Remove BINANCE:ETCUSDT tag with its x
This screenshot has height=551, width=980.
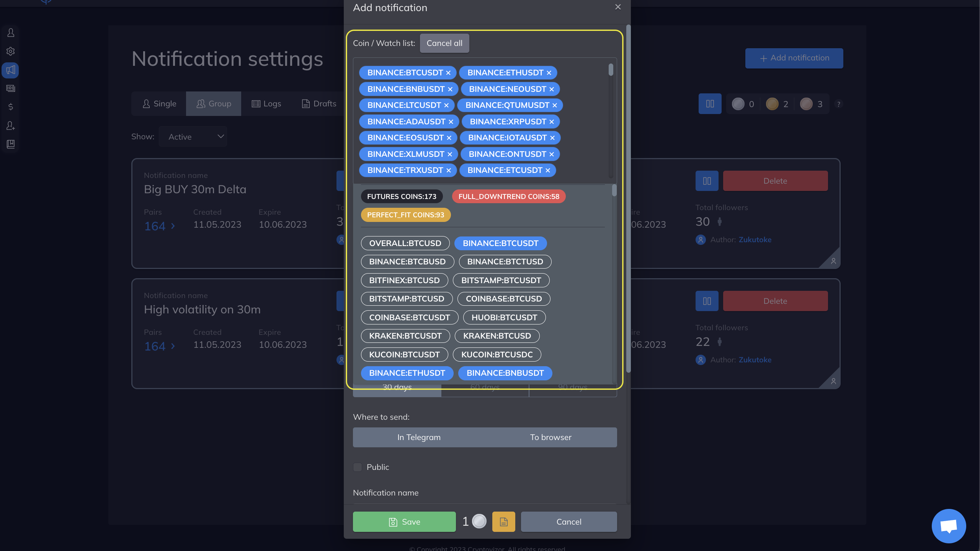(548, 170)
